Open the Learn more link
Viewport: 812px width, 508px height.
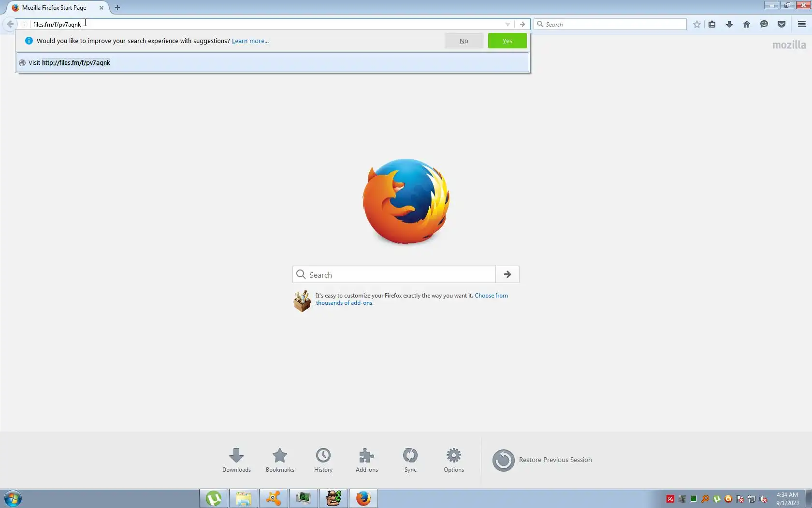pyautogui.click(x=250, y=41)
